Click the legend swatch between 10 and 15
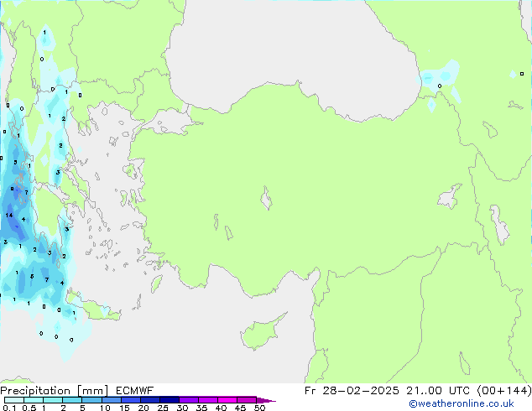The height and width of the screenshot is (411, 532). pyautogui.click(x=112, y=400)
